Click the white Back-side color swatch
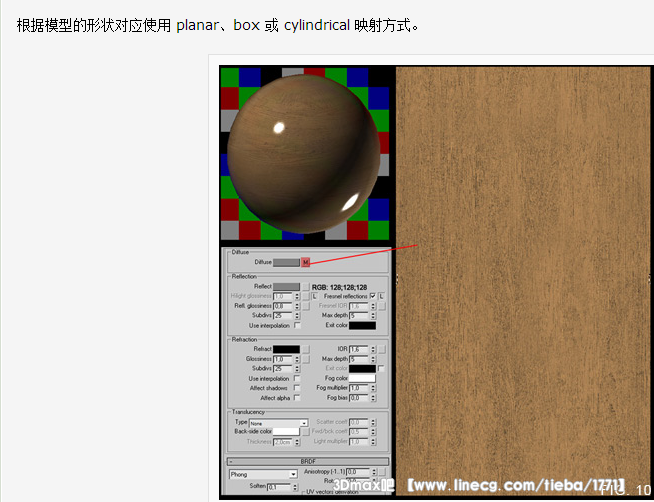Screen dimensions: 654x502 click(x=286, y=432)
